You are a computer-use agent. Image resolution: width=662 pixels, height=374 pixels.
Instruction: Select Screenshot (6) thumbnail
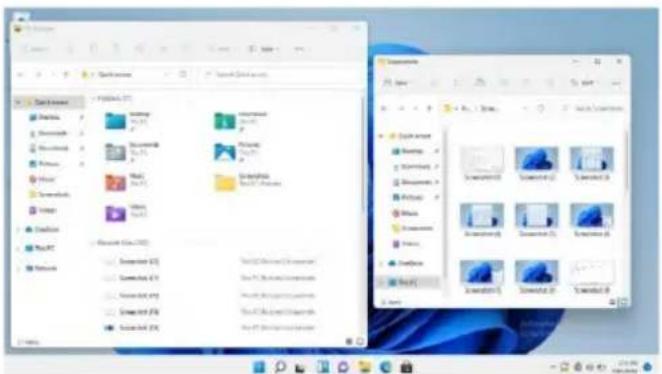click(591, 220)
